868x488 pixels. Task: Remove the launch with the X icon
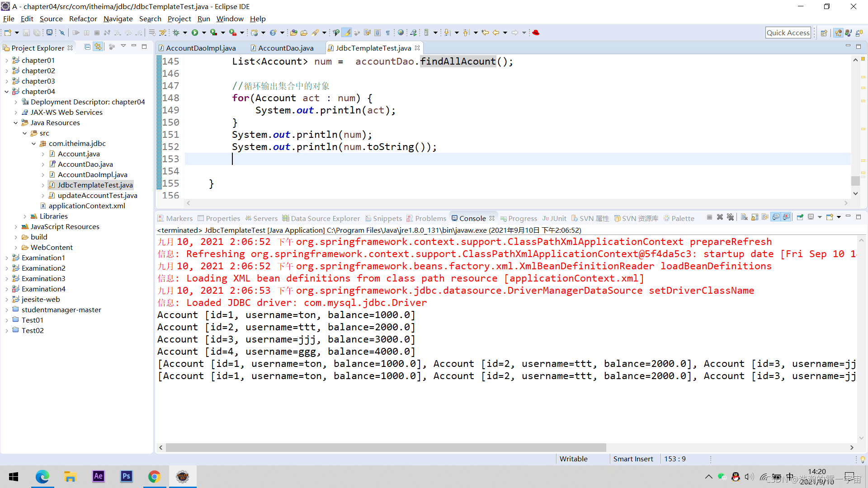tap(720, 217)
